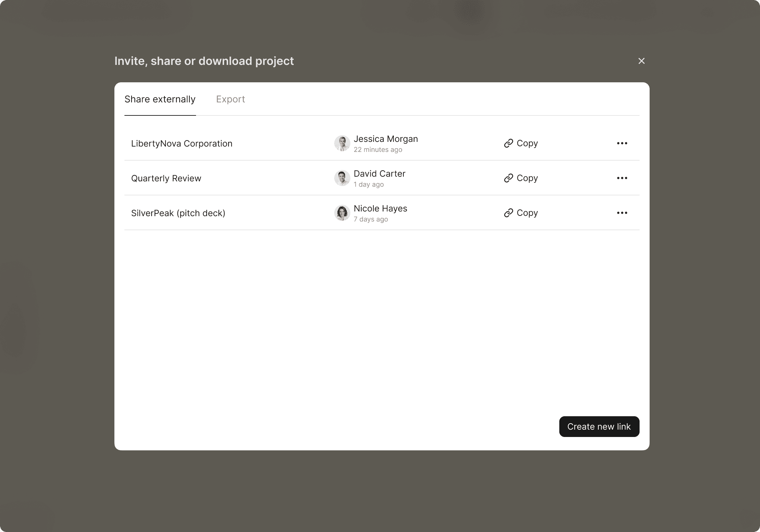The image size is (760, 532).
Task: Select the LibertyNova Corporation link name
Action: pyautogui.click(x=182, y=144)
